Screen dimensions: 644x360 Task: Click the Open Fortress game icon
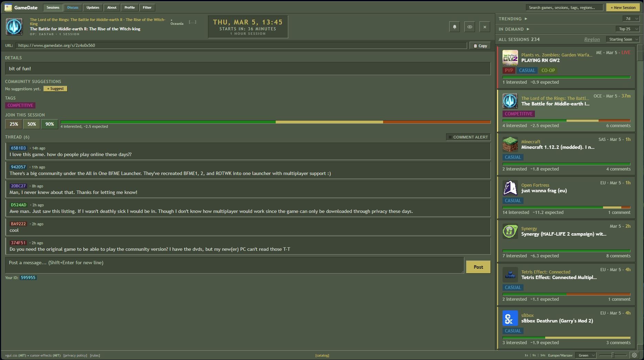(x=510, y=188)
